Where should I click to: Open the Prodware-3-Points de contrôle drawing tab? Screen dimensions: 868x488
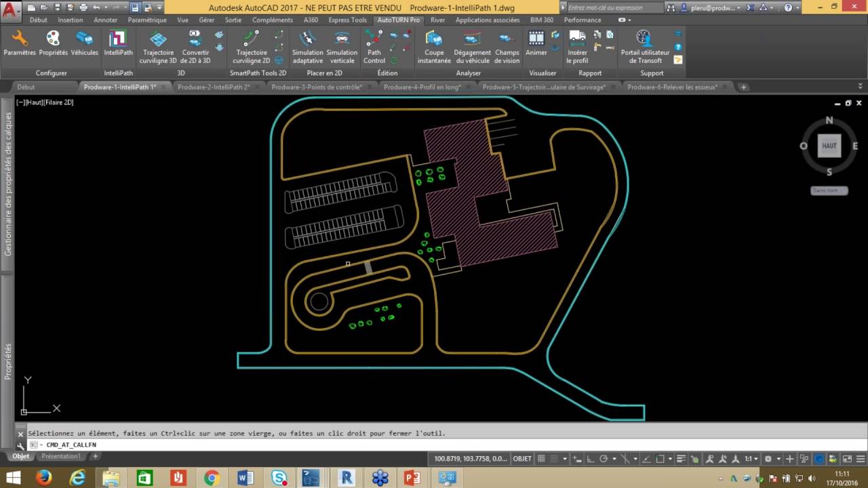tap(317, 87)
